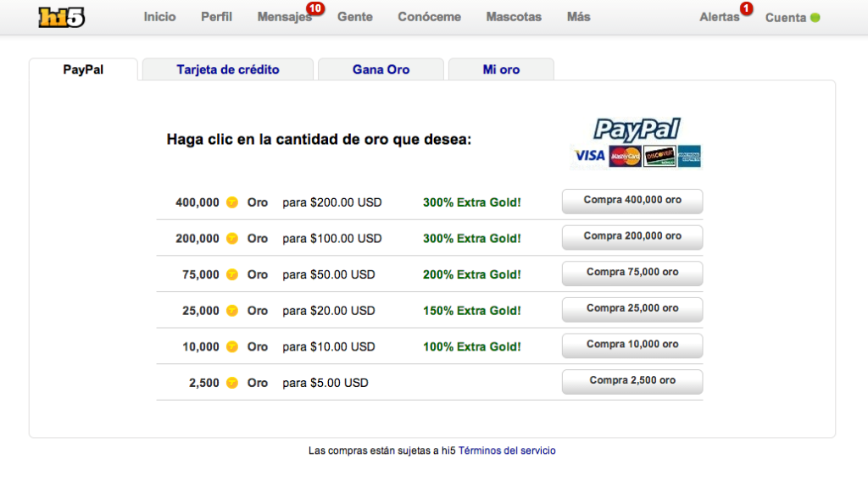Click the heading 'Haga clic en la cantidad de oro'
868x481 pixels.
pos(319,140)
